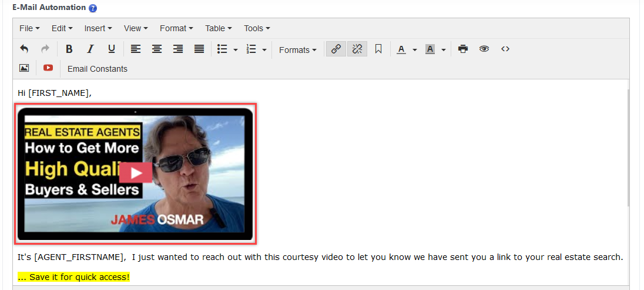644x290 pixels.
Task: Expand the Formats dropdown
Action: coord(297,50)
